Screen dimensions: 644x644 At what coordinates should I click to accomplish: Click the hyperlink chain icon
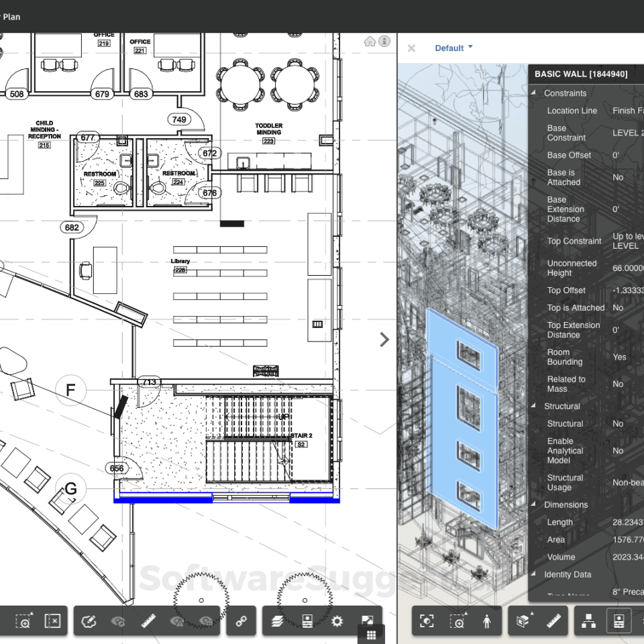241,621
